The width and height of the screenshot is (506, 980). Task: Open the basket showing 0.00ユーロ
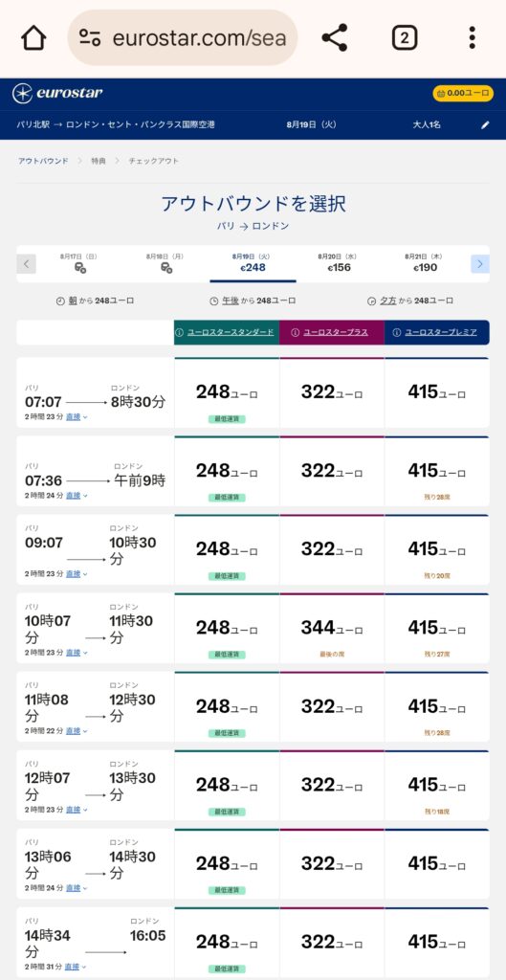pos(463,93)
